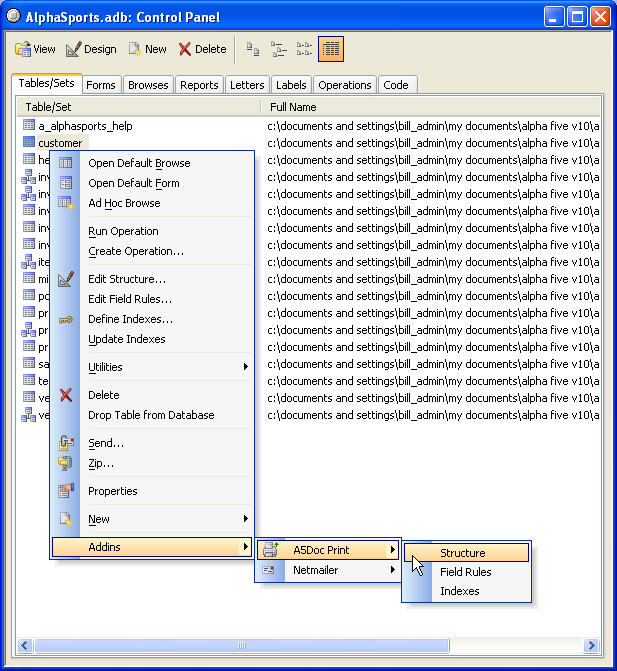Click Update Indexes menu entry
Screen dimensions: 617x671
point(152,339)
